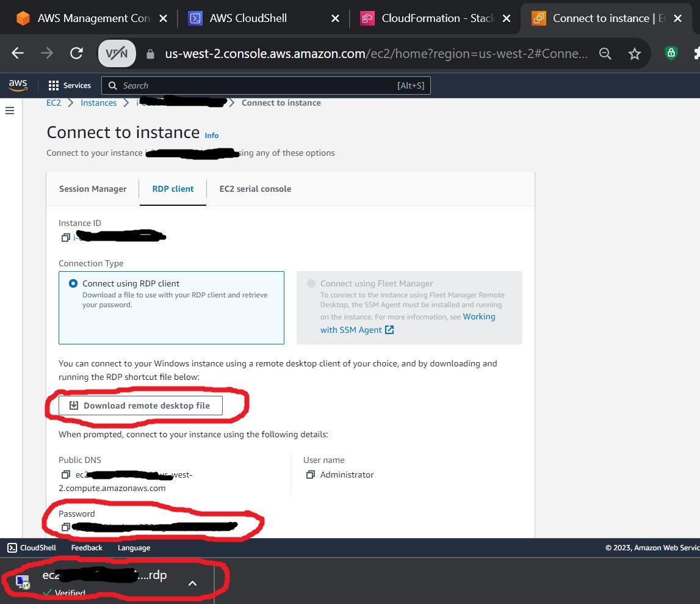Copy the User name Administrator icon

point(310,475)
